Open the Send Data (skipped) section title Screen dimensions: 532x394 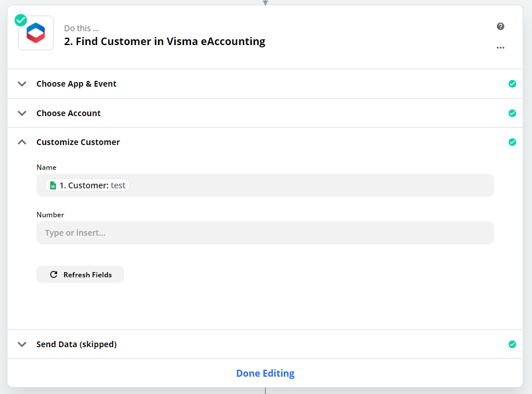point(76,344)
